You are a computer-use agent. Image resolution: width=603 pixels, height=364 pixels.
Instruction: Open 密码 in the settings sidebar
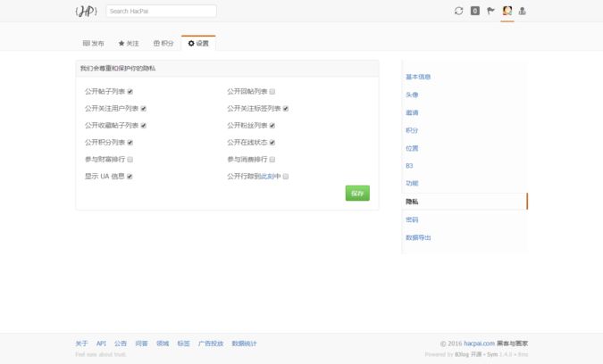coord(412,219)
